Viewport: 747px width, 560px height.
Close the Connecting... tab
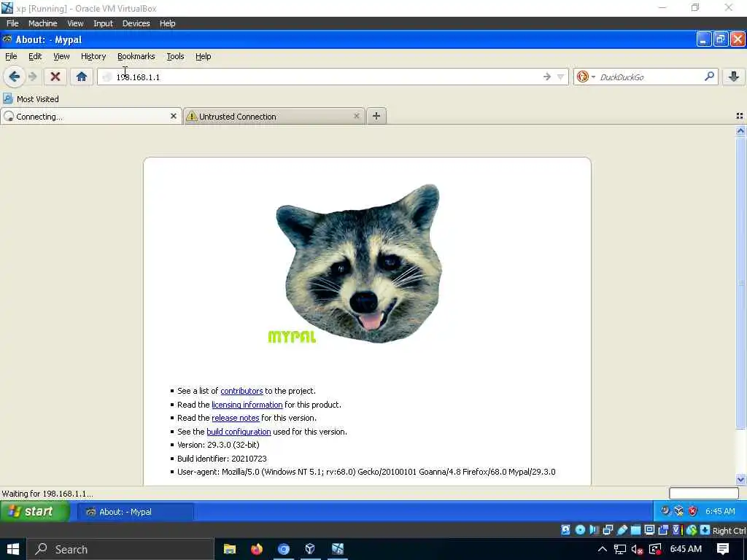[174, 116]
